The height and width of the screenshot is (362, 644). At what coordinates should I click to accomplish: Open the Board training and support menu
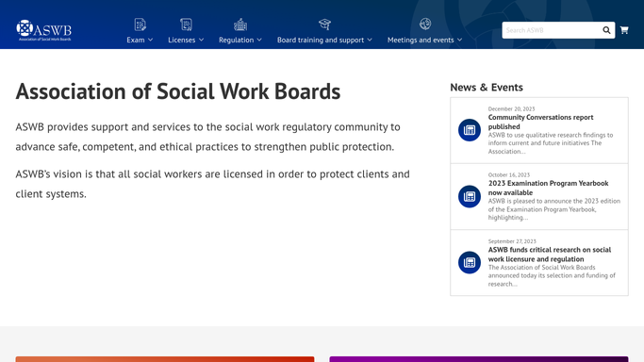coord(324,40)
